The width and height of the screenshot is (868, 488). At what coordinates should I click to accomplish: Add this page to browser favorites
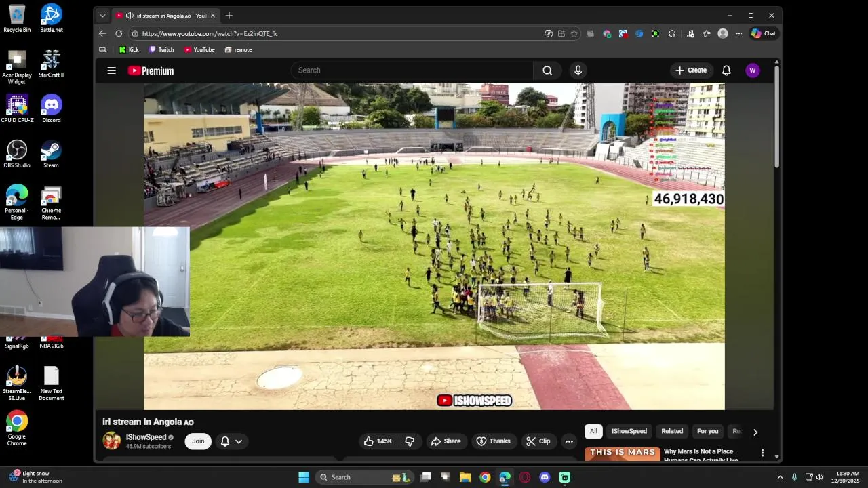[574, 33]
